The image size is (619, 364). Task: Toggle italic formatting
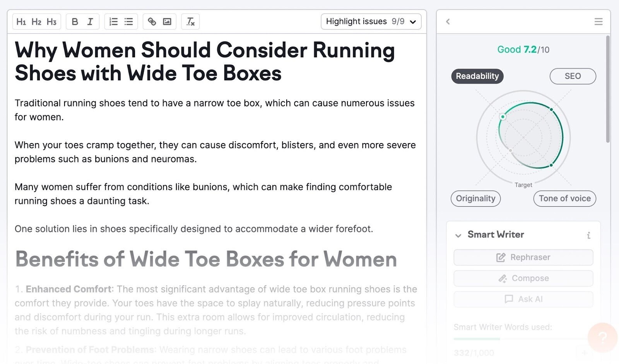coord(90,22)
